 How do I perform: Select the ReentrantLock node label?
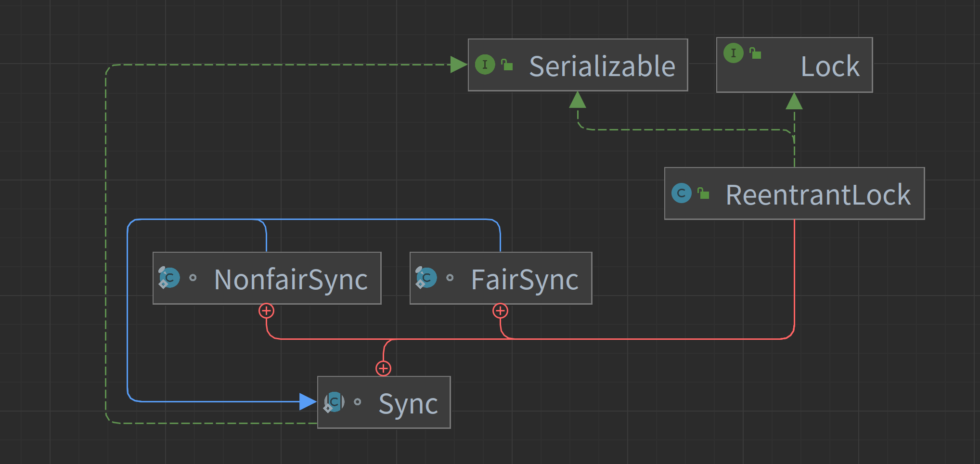817,195
